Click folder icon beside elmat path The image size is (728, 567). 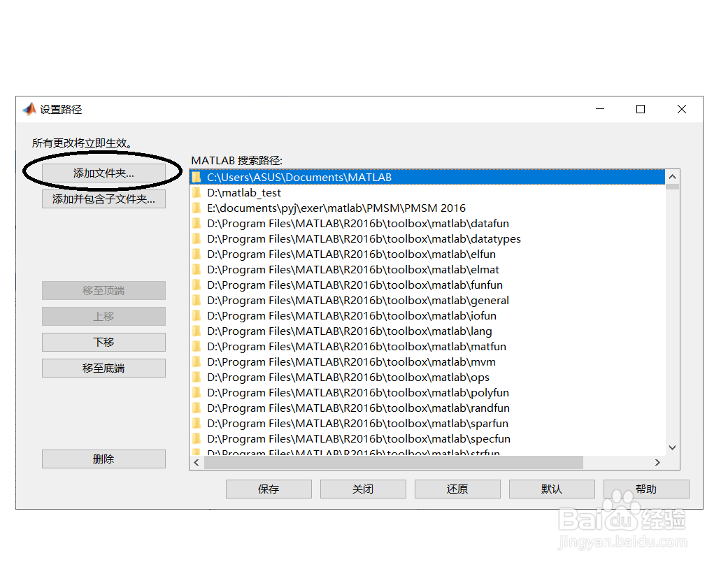[197, 270]
